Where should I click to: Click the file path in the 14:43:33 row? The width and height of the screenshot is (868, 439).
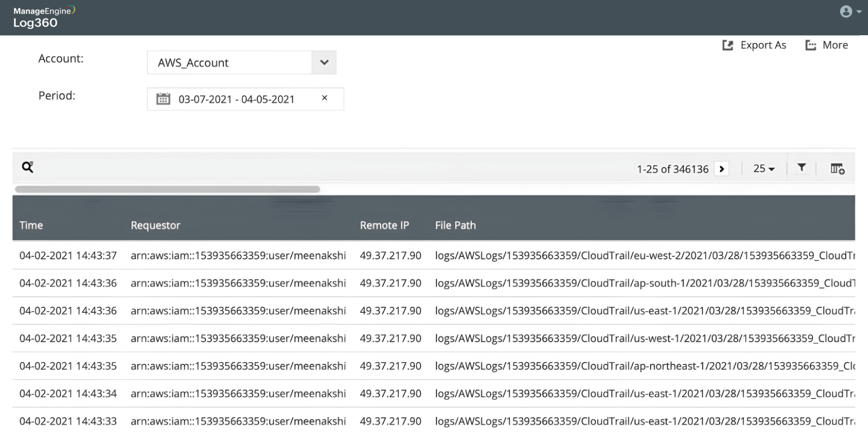[645, 421]
